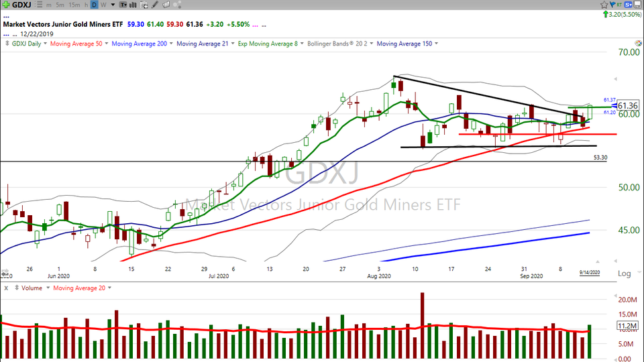Click the 53.30 horizontal line label
644x362 pixels.
point(600,157)
